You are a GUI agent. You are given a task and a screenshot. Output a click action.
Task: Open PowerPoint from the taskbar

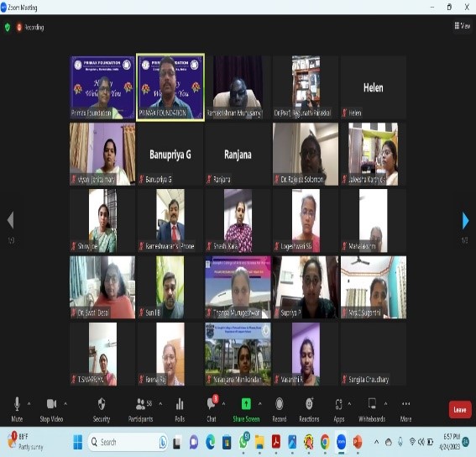click(x=358, y=442)
